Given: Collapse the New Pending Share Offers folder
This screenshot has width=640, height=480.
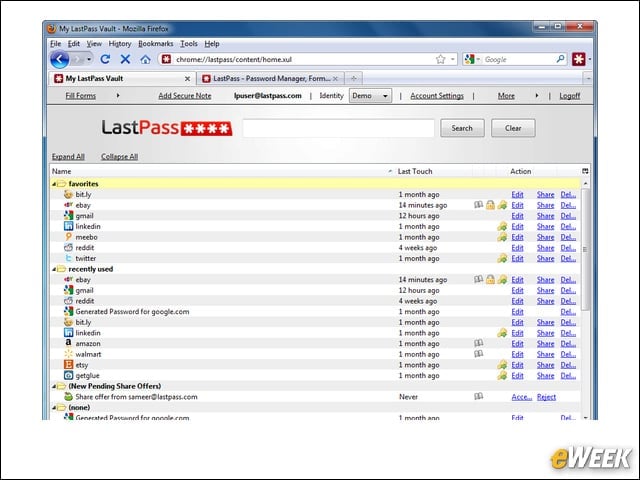Looking at the screenshot, I should pyautogui.click(x=54, y=386).
